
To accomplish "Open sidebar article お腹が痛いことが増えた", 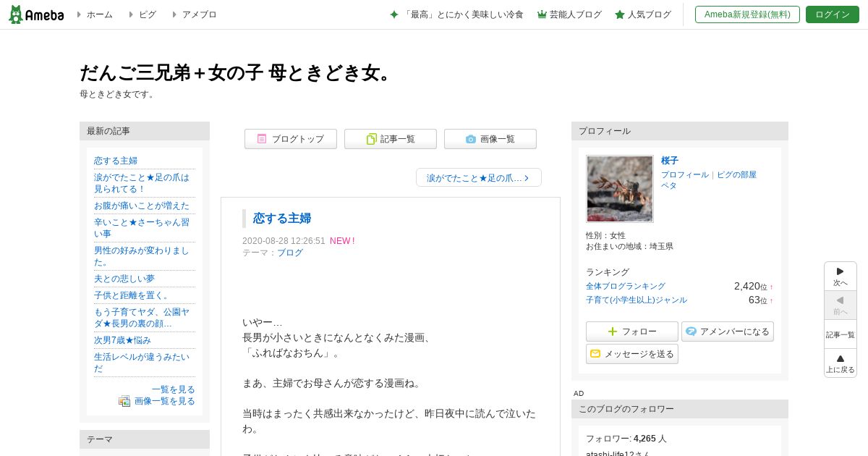I will [x=142, y=206].
